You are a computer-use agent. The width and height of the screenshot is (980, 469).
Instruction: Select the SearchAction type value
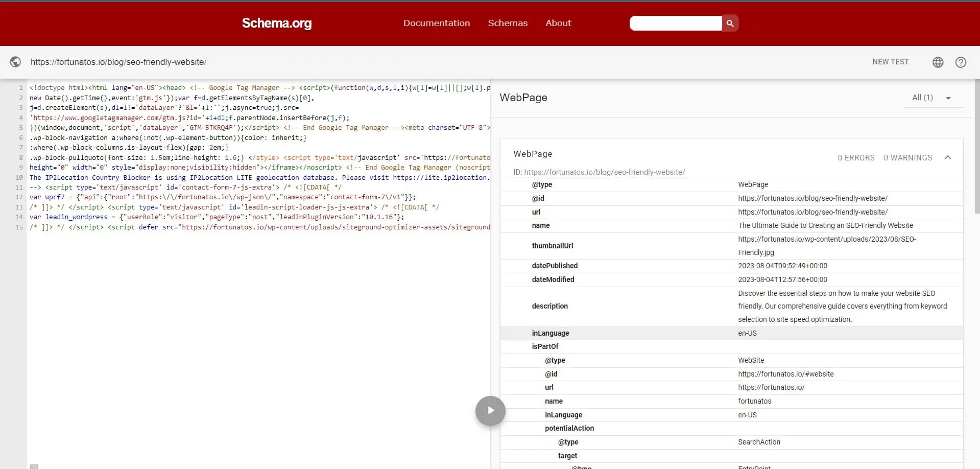[759, 442]
